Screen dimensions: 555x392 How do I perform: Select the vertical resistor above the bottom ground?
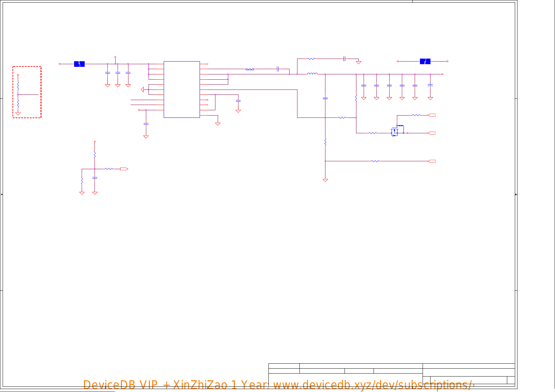pyautogui.click(x=325, y=142)
